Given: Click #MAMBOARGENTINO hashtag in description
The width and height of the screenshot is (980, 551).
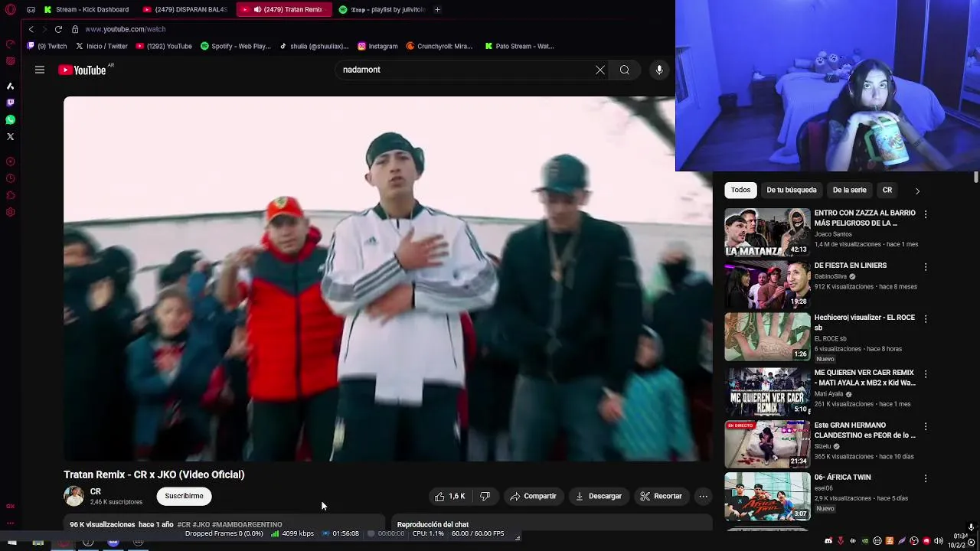Looking at the screenshot, I should point(247,525).
